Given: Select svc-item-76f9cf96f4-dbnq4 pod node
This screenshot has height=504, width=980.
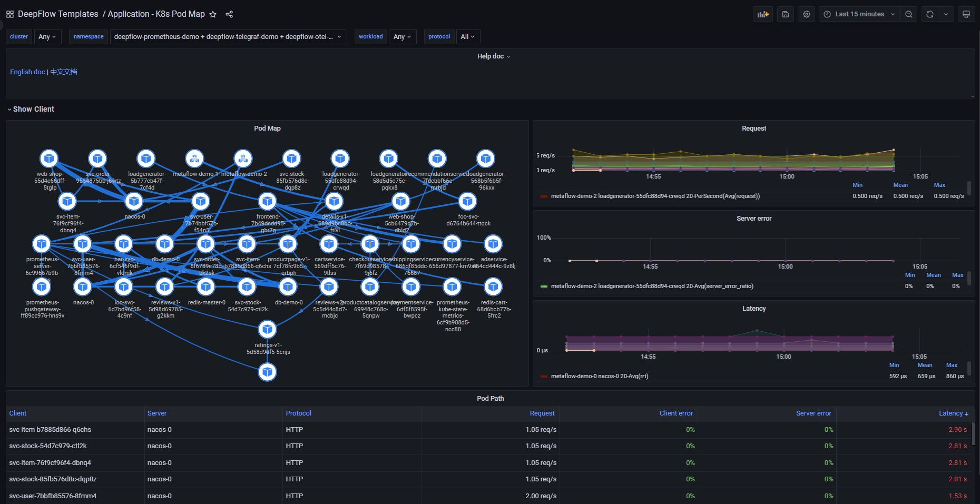Looking at the screenshot, I should [67, 201].
